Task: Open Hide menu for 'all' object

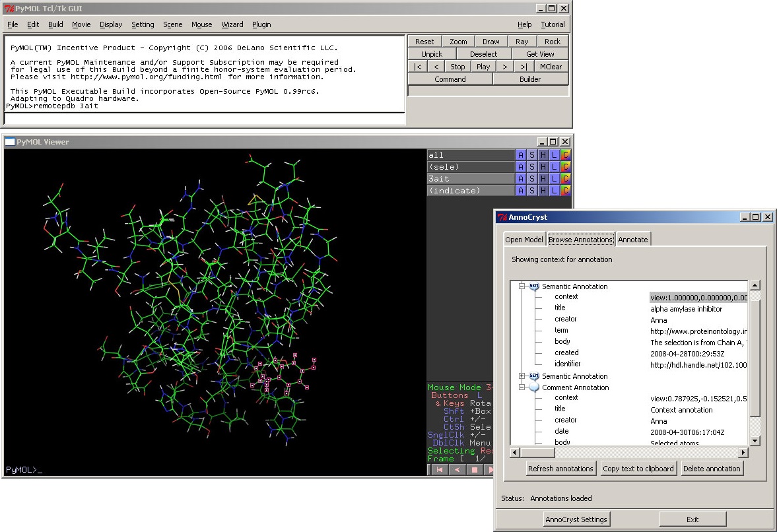Action: (543, 155)
